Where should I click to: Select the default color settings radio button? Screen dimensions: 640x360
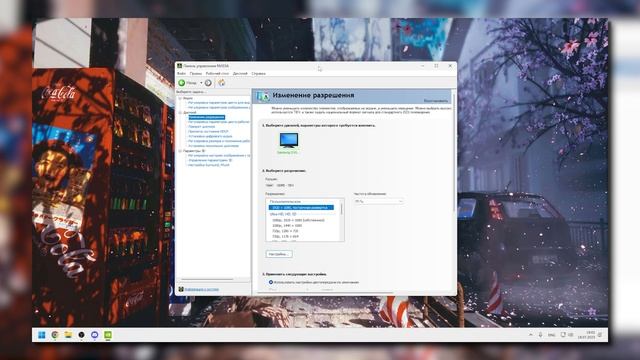271,282
